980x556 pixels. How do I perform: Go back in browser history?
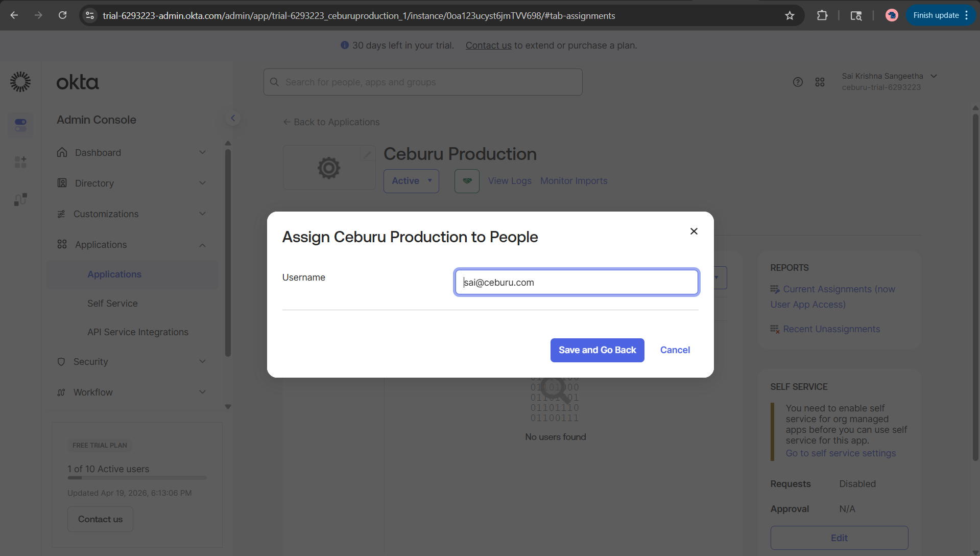(14, 15)
